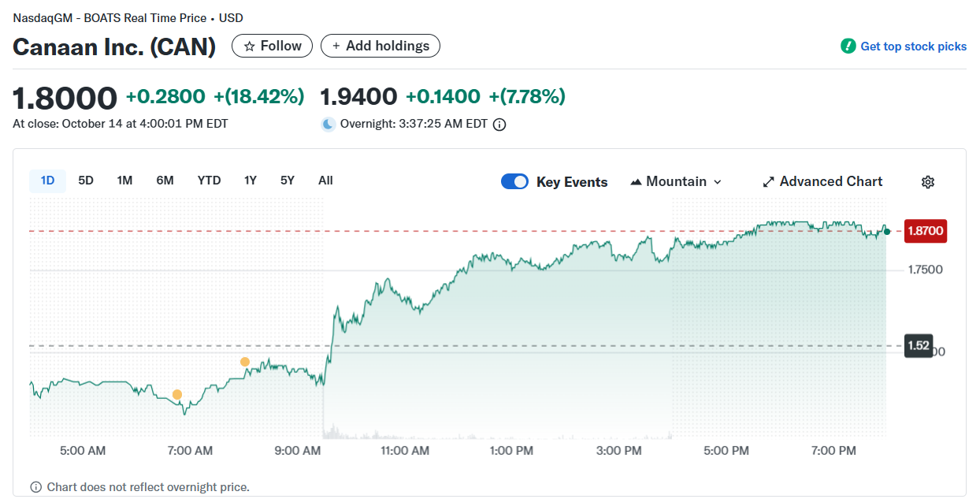Select the YTD chart range
The height and width of the screenshot is (499, 980).
pyautogui.click(x=209, y=181)
